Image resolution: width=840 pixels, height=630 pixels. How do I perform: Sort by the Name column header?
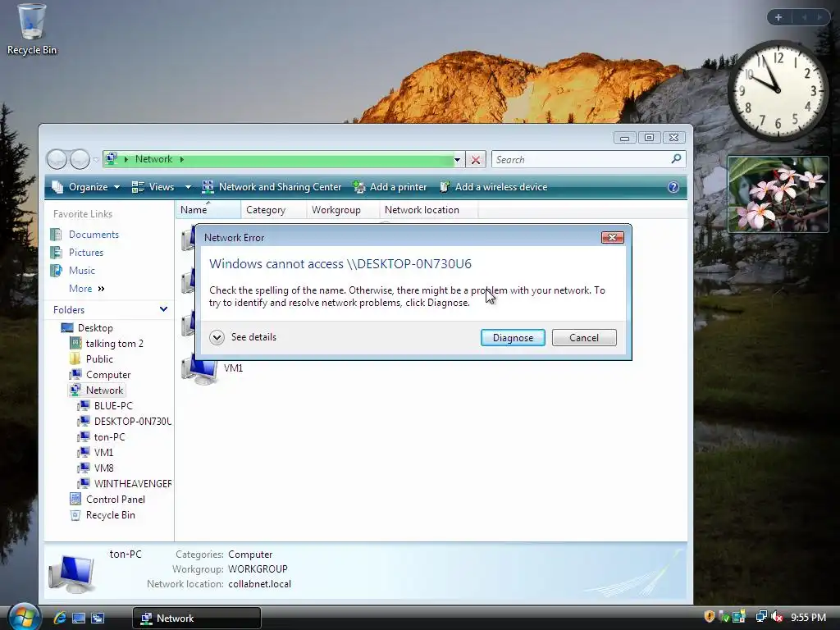pos(208,210)
